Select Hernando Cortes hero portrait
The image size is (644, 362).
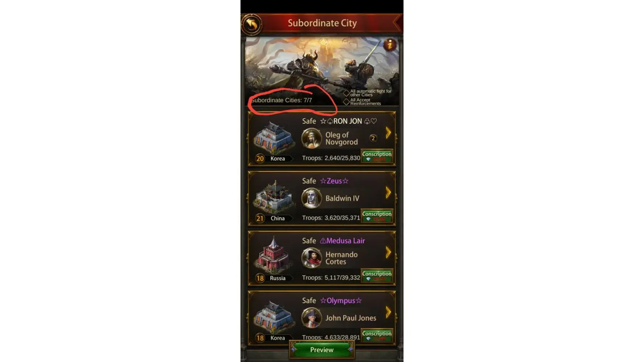[311, 258]
